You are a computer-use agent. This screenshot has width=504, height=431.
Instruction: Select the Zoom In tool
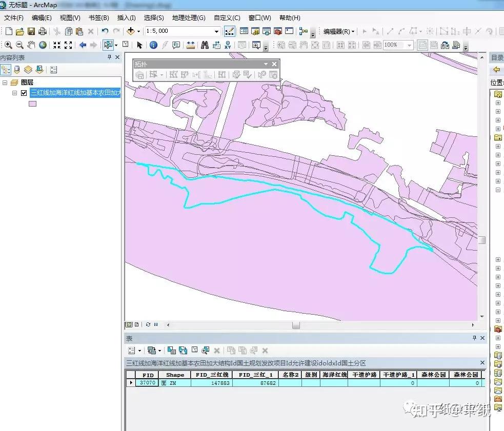(x=8, y=45)
